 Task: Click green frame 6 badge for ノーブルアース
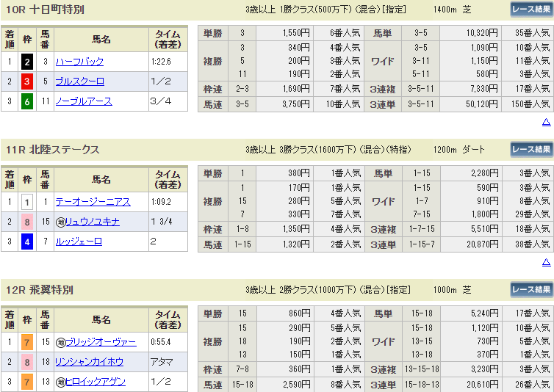[x=27, y=102]
